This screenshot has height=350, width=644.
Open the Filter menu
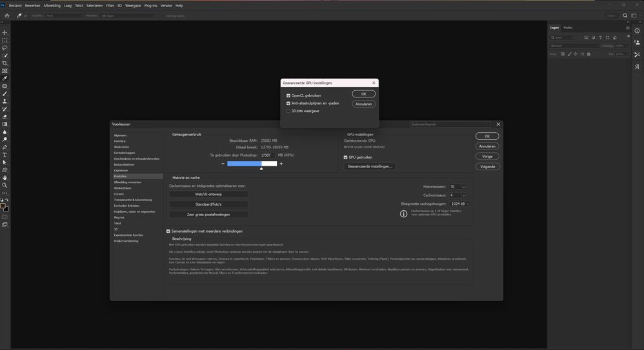pyautogui.click(x=110, y=6)
